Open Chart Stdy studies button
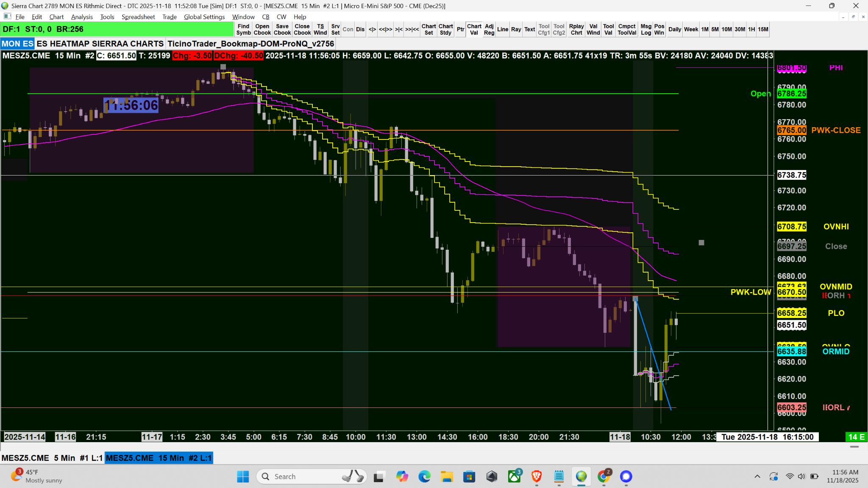868x488 pixels. click(x=445, y=29)
